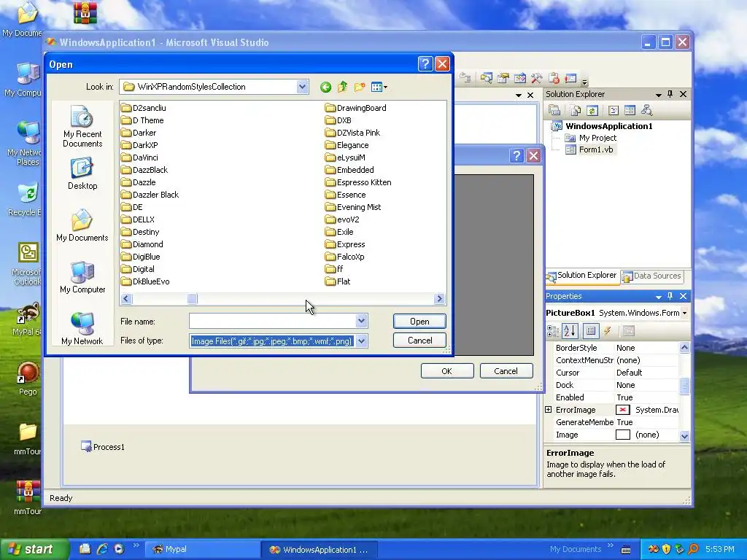Switch to the Data Sources tab

click(x=651, y=276)
